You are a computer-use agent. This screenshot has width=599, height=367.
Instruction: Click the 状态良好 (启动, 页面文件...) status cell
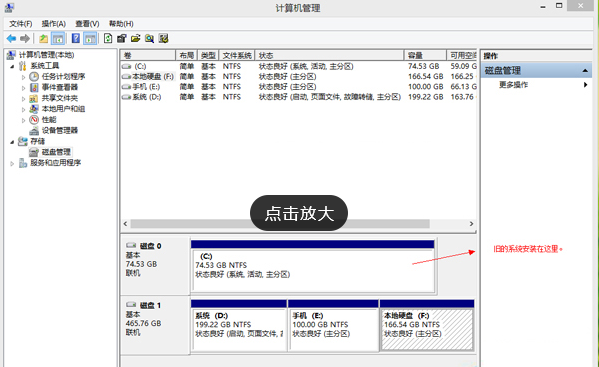330,97
